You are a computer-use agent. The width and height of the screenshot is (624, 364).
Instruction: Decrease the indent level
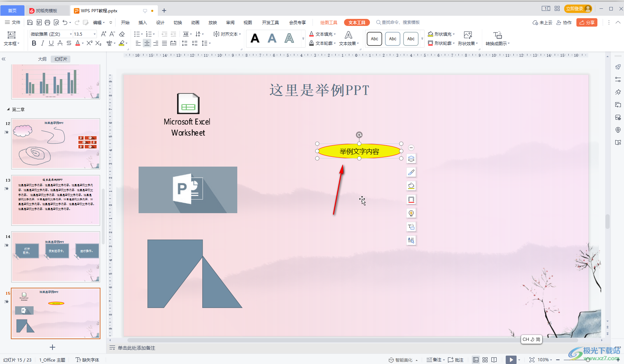164,34
